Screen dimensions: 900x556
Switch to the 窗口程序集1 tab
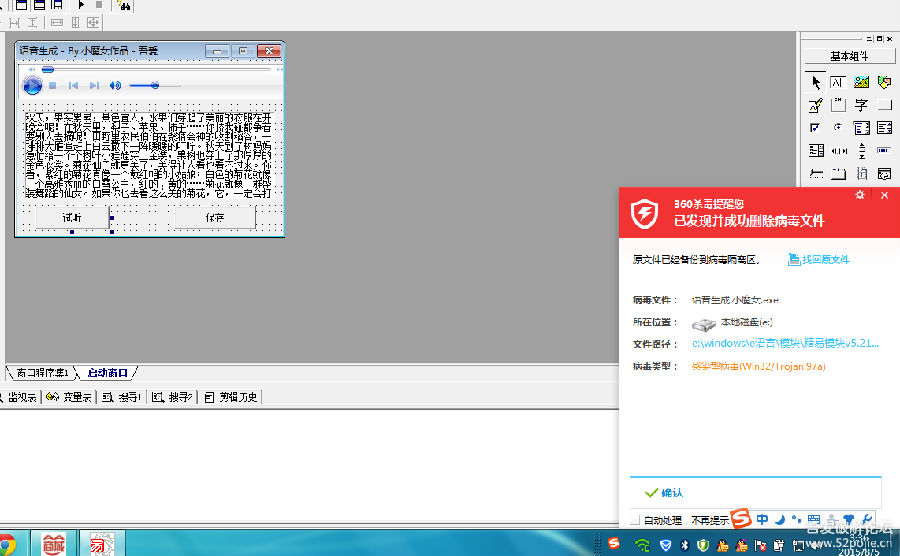pos(40,373)
